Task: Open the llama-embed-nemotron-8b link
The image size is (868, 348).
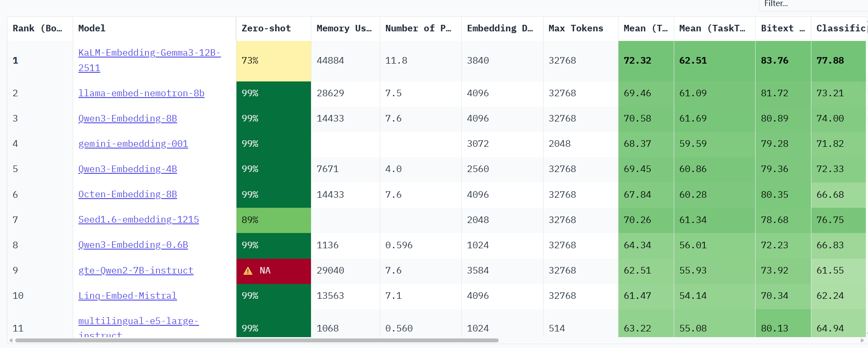Action: (x=141, y=93)
